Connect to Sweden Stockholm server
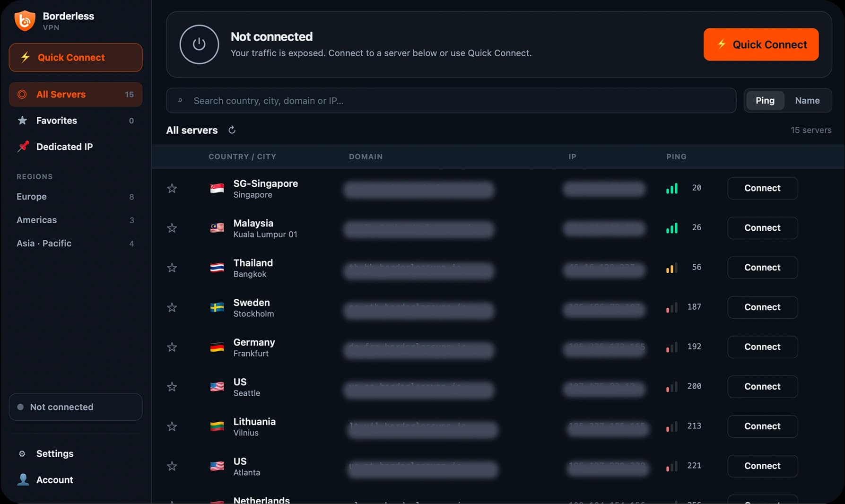The width and height of the screenshot is (845, 504). pyautogui.click(x=762, y=307)
